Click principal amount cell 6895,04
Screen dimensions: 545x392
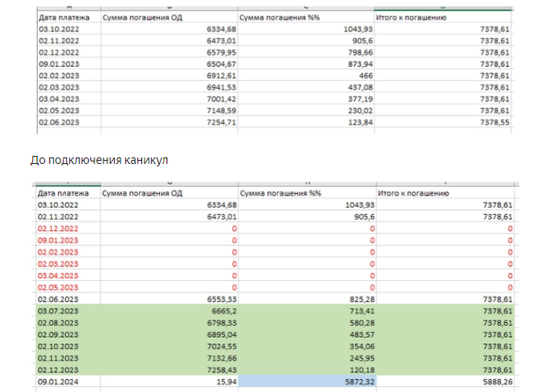169,335
